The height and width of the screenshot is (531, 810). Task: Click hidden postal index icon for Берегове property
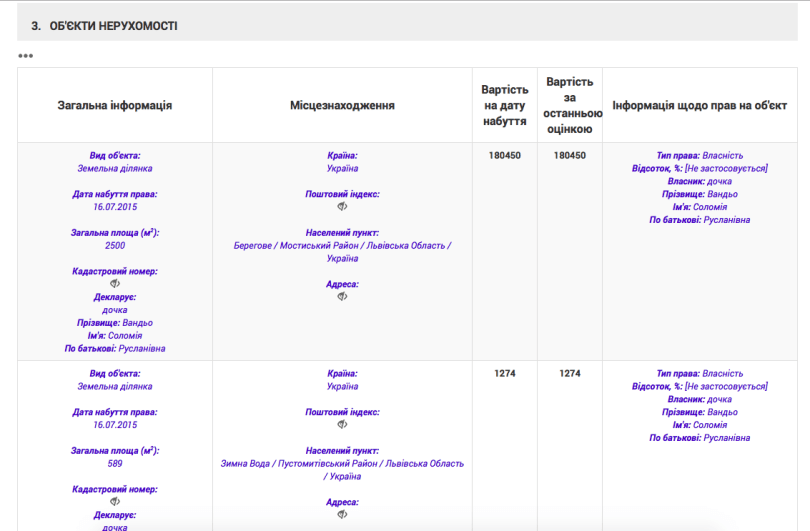342,206
